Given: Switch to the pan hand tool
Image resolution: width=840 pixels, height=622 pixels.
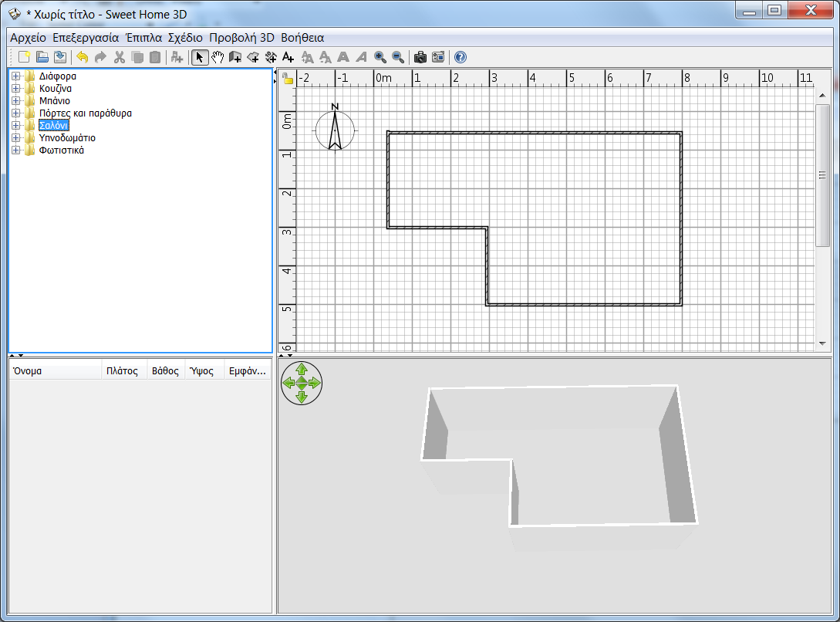Looking at the screenshot, I should [218, 56].
